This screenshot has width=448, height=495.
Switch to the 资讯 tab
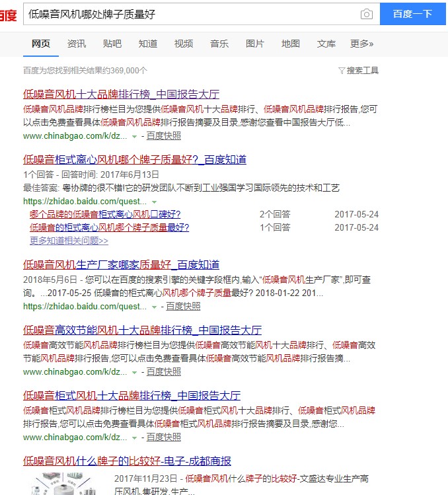point(77,44)
